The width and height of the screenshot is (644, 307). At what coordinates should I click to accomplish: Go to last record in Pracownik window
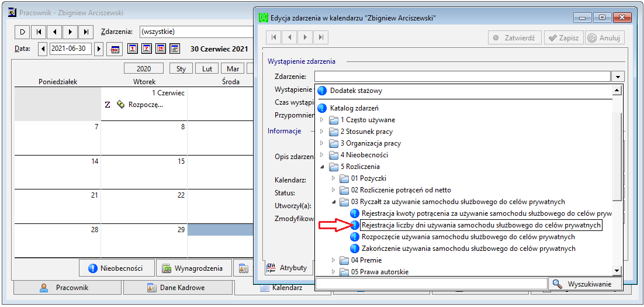pyautogui.click(x=86, y=32)
